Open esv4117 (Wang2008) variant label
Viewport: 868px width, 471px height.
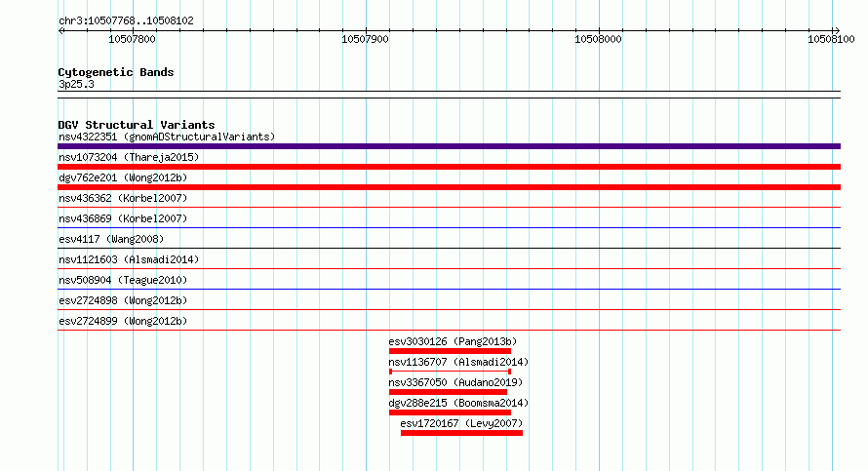(x=111, y=239)
